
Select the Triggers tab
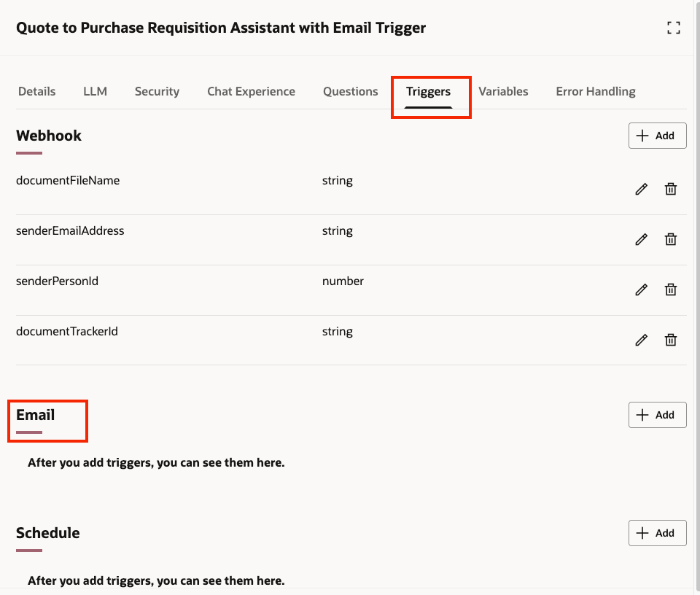428,92
